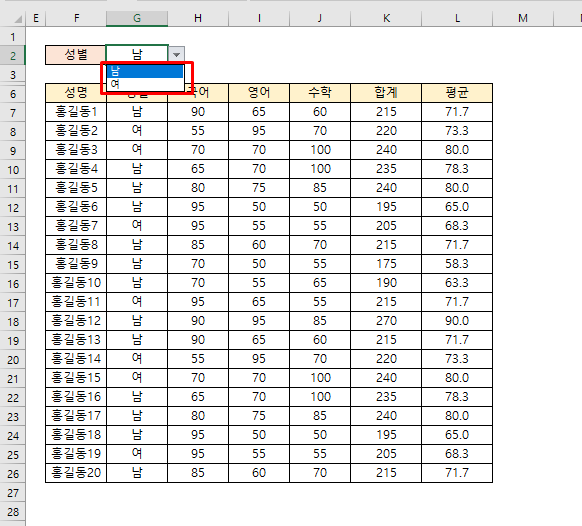
Task: Select column K header
Action: 386,18
